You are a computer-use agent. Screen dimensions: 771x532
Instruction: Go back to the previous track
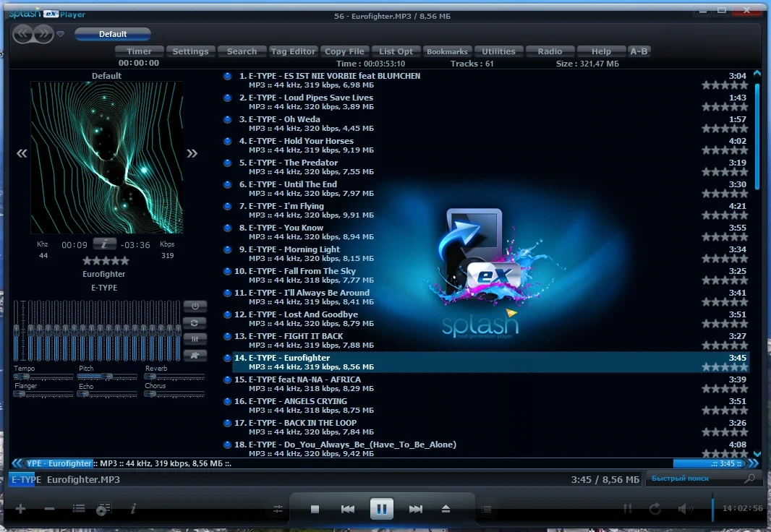tap(348, 510)
